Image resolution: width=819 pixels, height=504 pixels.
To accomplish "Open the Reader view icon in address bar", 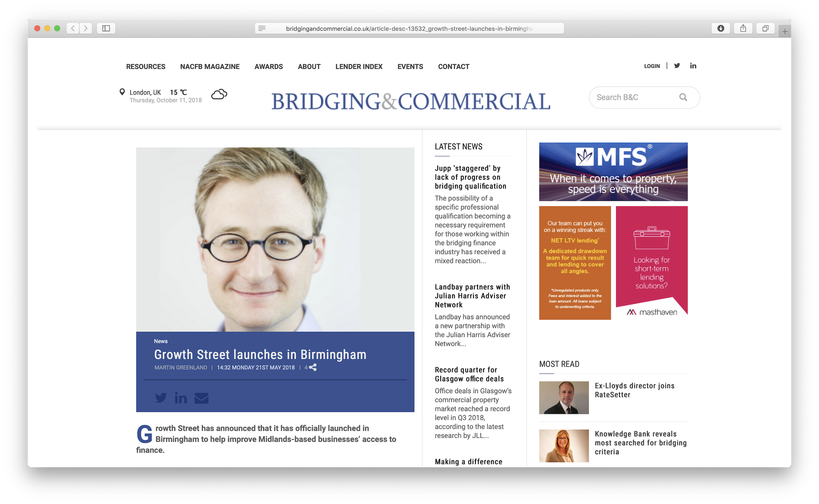I will coord(262,28).
